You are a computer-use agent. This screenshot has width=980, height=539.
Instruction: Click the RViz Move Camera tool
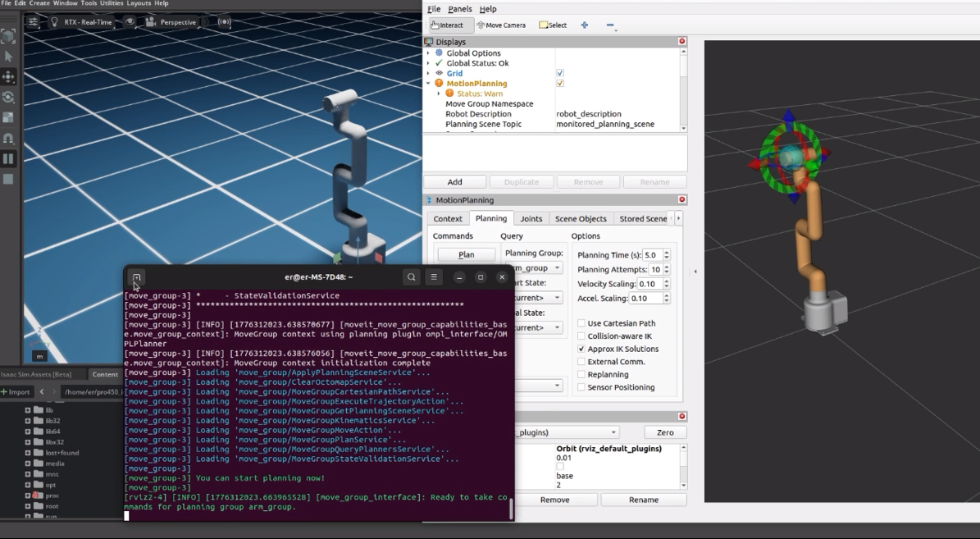pyautogui.click(x=500, y=25)
